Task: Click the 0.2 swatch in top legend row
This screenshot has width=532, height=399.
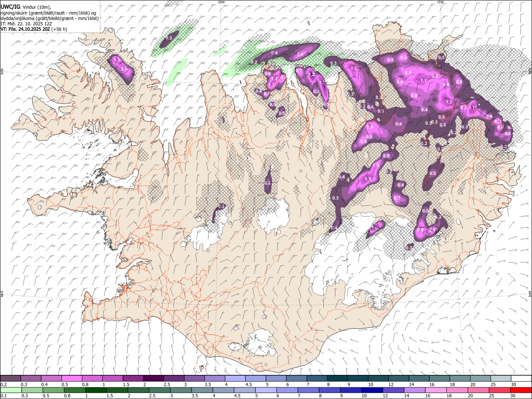Action: 10,378
